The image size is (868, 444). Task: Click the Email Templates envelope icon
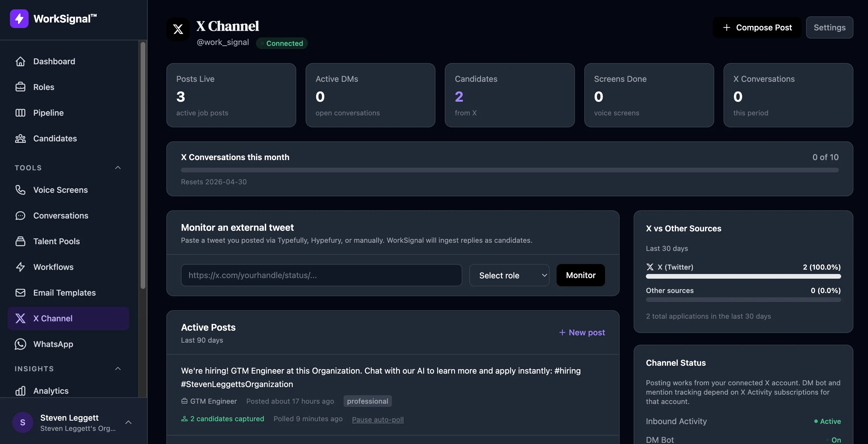(20, 292)
